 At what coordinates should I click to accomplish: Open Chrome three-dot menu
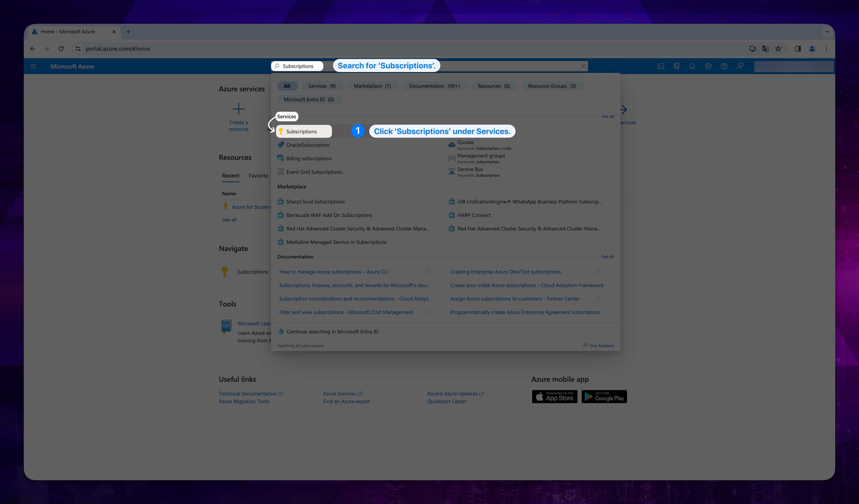(x=826, y=49)
